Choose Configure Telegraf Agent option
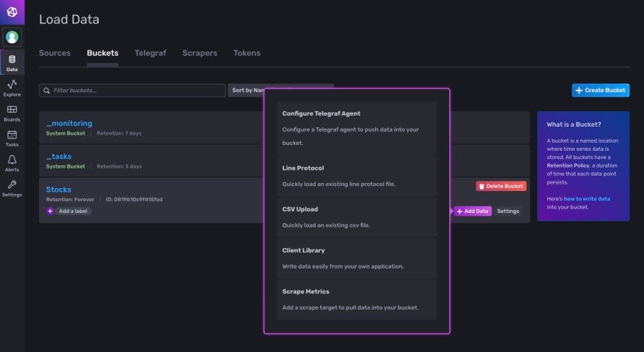This screenshot has width=644, height=352. click(357, 128)
